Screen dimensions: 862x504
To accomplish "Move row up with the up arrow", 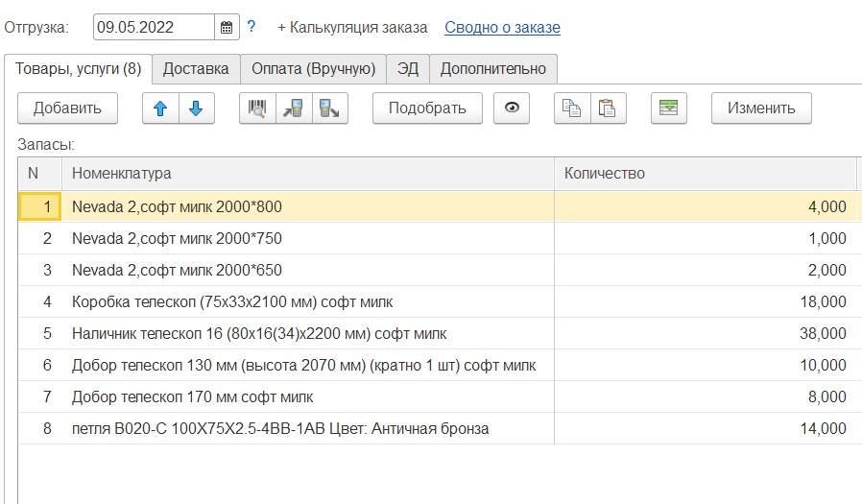I will point(160,108).
